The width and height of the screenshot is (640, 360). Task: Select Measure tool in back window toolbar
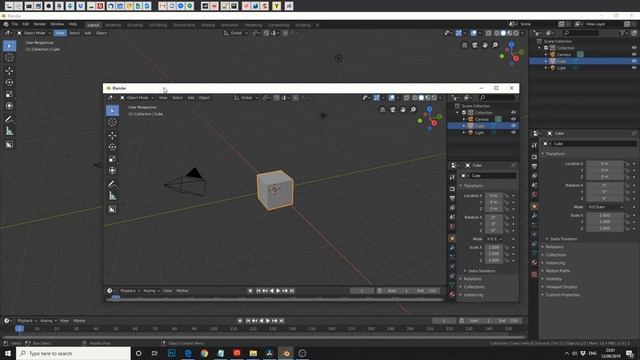[x=9, y=131]
